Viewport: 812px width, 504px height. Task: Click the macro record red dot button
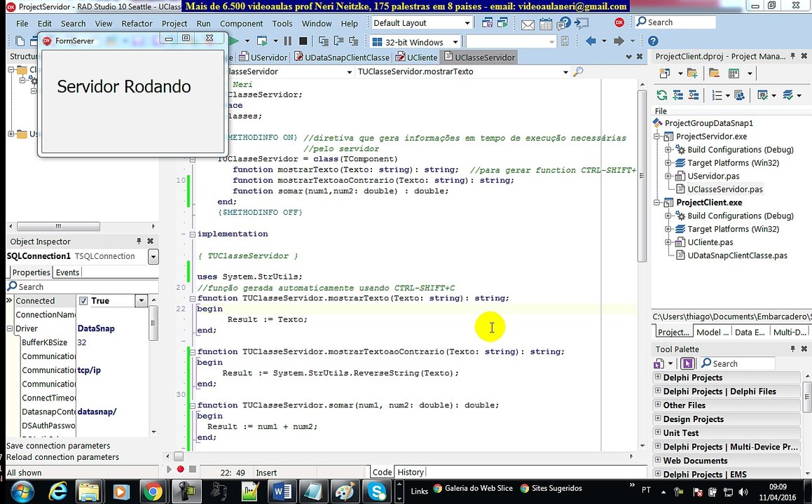[x=180, y=469]
